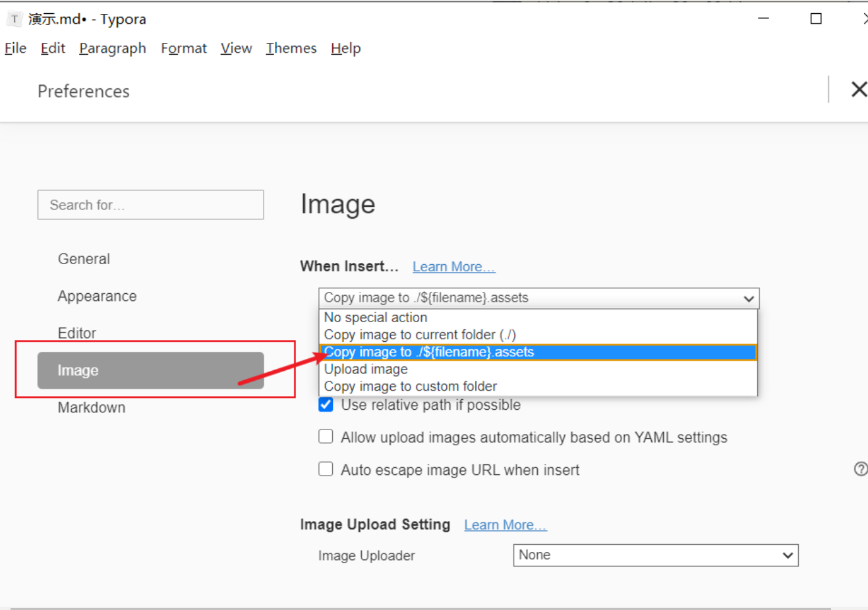Uncheck Use relative path if possible
868x610 pixels.
[326, 404]
